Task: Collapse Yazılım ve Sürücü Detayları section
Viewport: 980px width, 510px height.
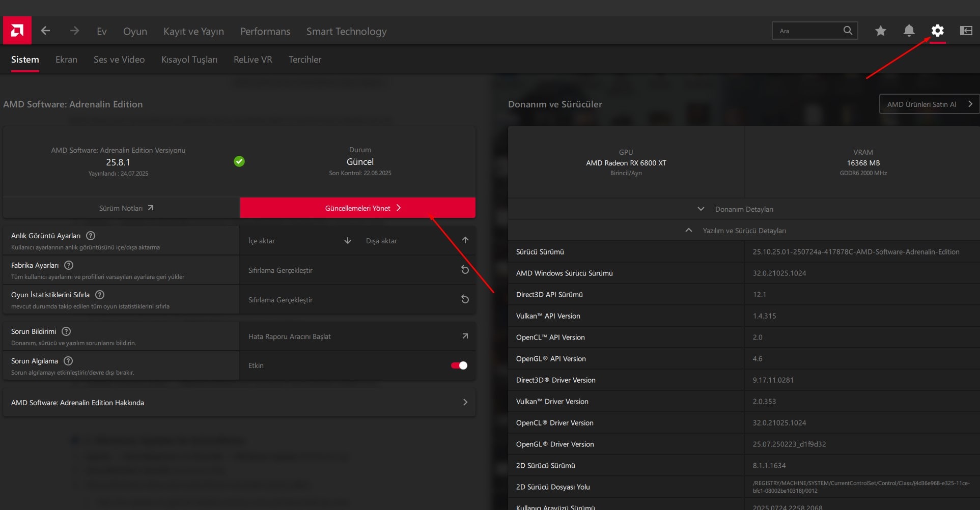Action: [736, 231]
